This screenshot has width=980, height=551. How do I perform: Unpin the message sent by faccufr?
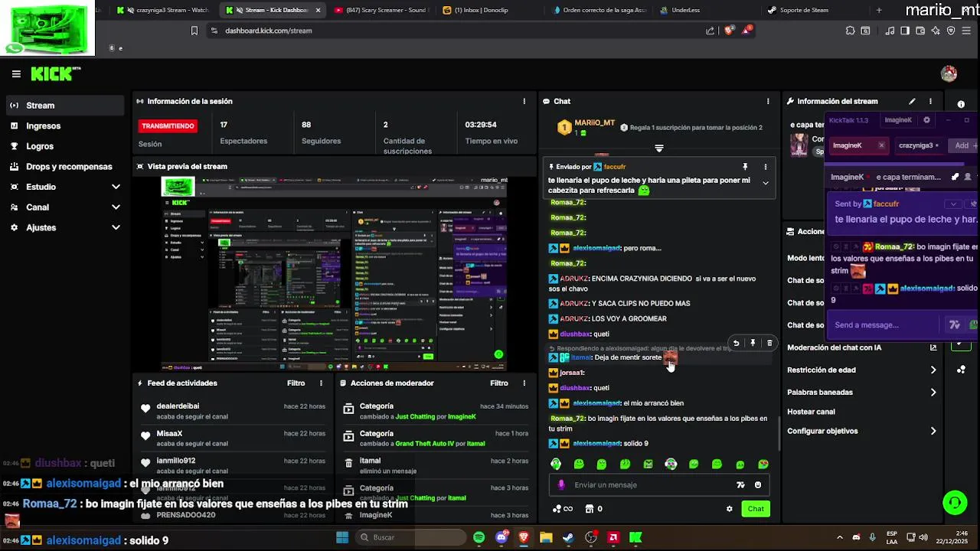tap(745, 167)
